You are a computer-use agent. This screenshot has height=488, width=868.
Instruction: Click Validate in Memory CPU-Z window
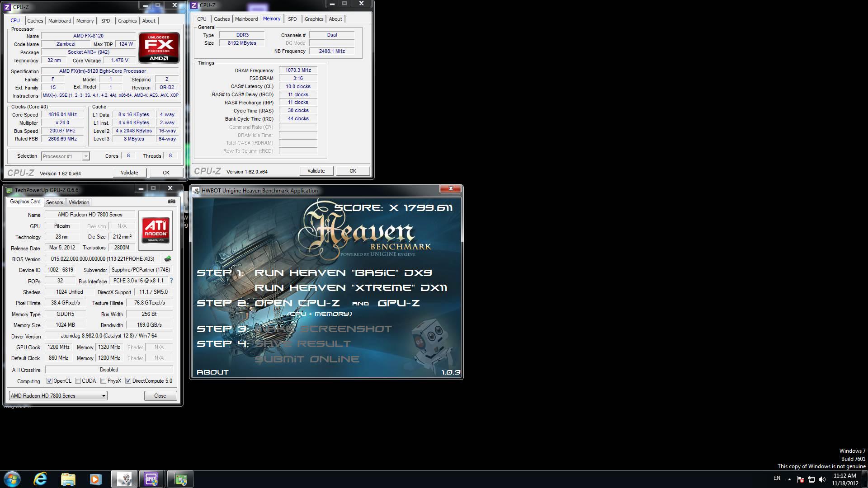[x=316, y=171]
